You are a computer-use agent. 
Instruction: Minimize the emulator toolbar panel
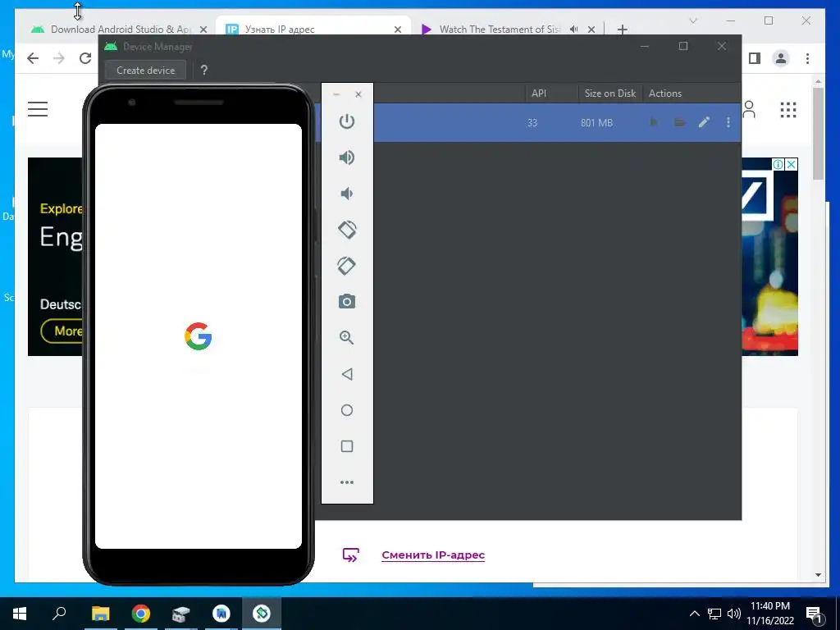pos(336,94)
